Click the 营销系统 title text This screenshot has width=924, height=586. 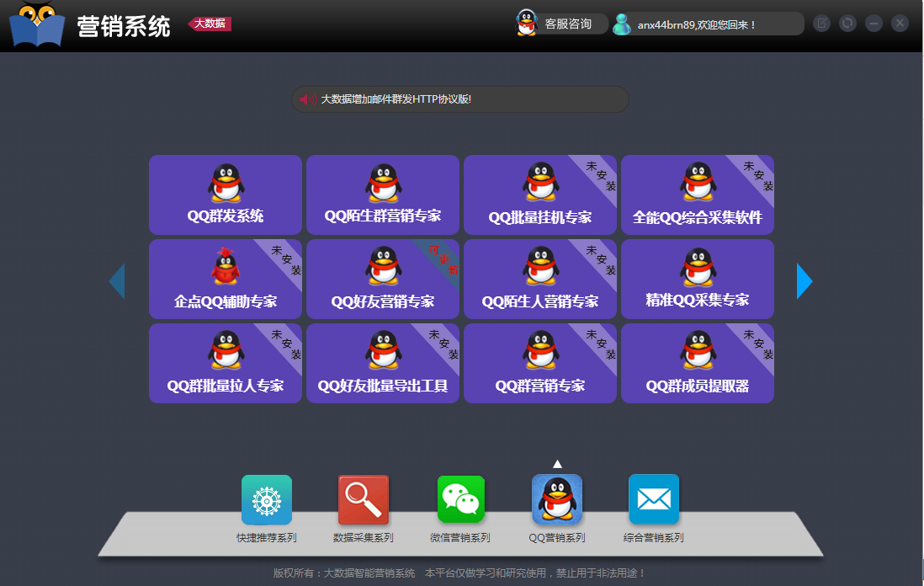[x=123, y=26]
